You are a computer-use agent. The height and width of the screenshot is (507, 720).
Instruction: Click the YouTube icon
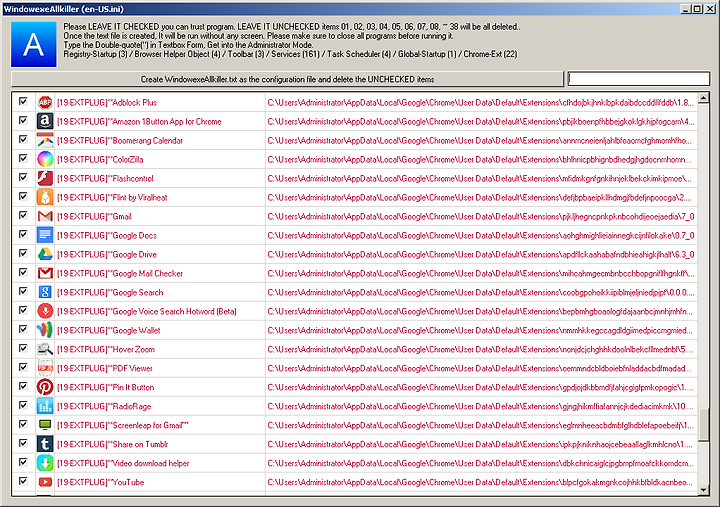pyautogui.click(x=45, y=482)
